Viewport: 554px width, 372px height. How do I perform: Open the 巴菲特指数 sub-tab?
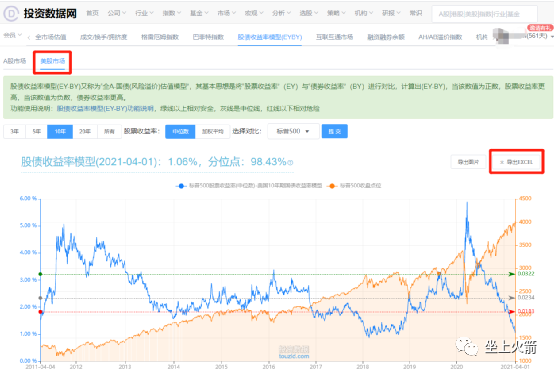(208, 37)
